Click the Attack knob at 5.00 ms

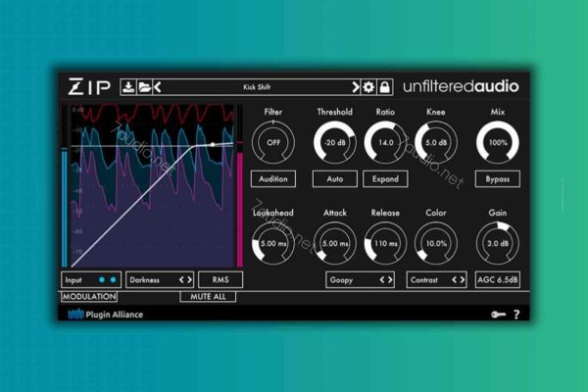[x=335, y=243]
